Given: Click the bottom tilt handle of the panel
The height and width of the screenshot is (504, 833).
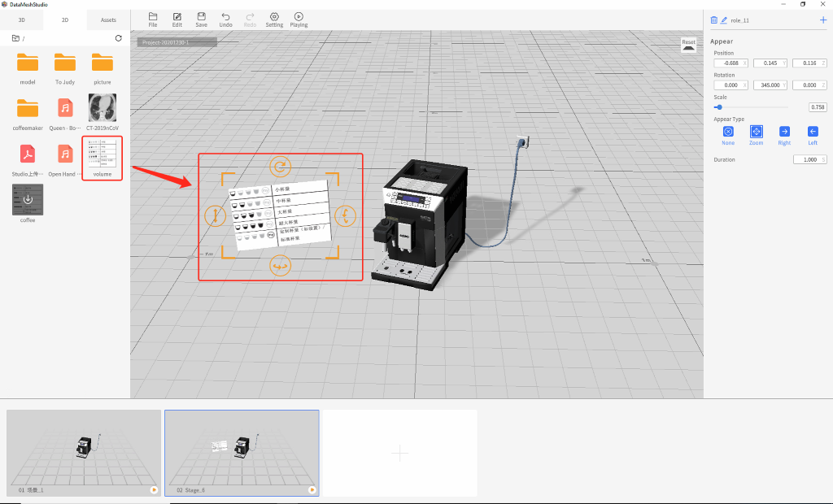Looking at the screenshot, I should [x=280, y=266].
